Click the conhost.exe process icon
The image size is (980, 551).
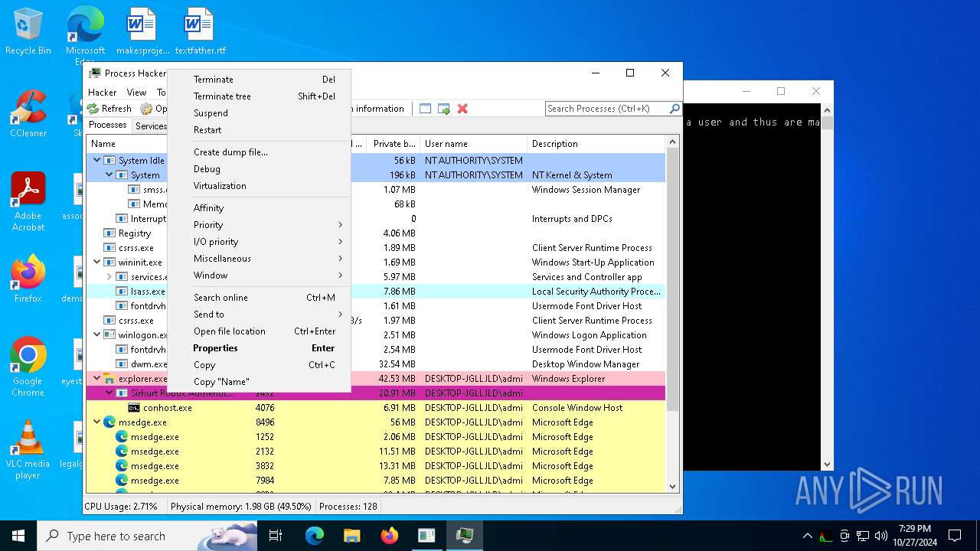[x=134, y=408]
